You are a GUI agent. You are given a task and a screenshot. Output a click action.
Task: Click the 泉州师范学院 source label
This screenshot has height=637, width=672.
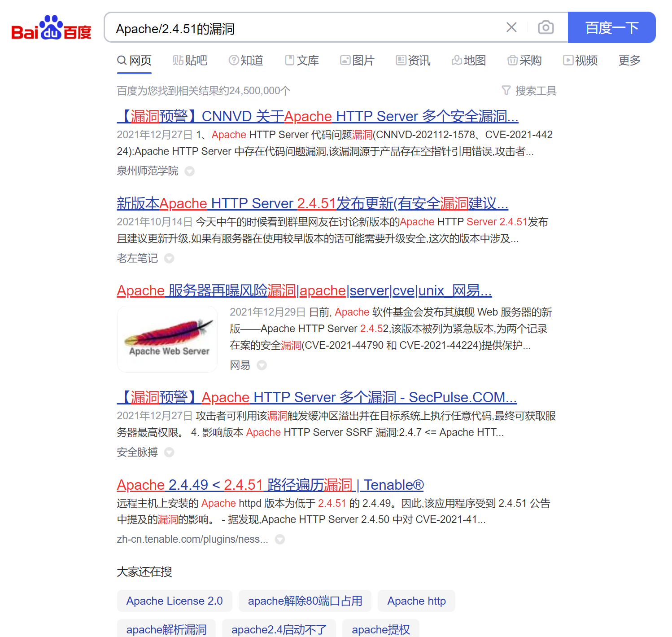pos(148,171)
